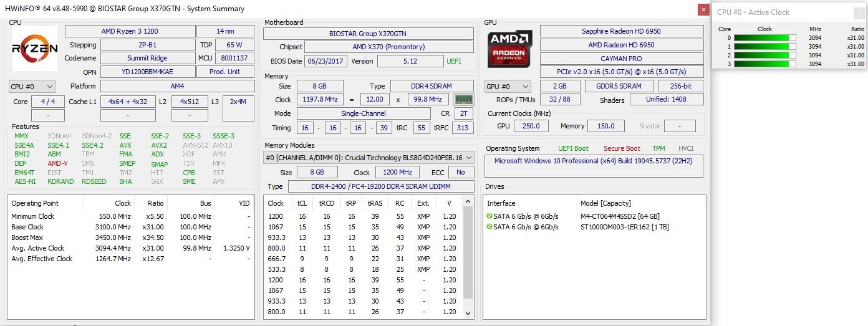Click the Ryzen CPU logo

[35, 48]
